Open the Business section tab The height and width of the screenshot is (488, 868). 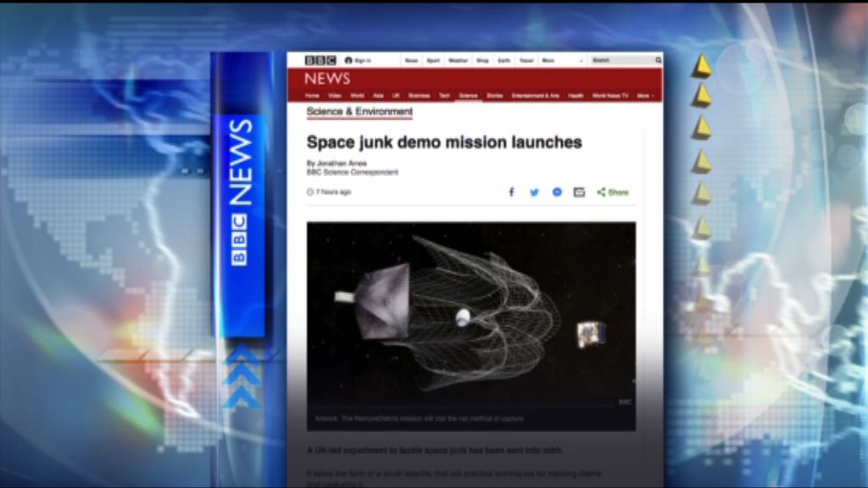click(419, 96)
